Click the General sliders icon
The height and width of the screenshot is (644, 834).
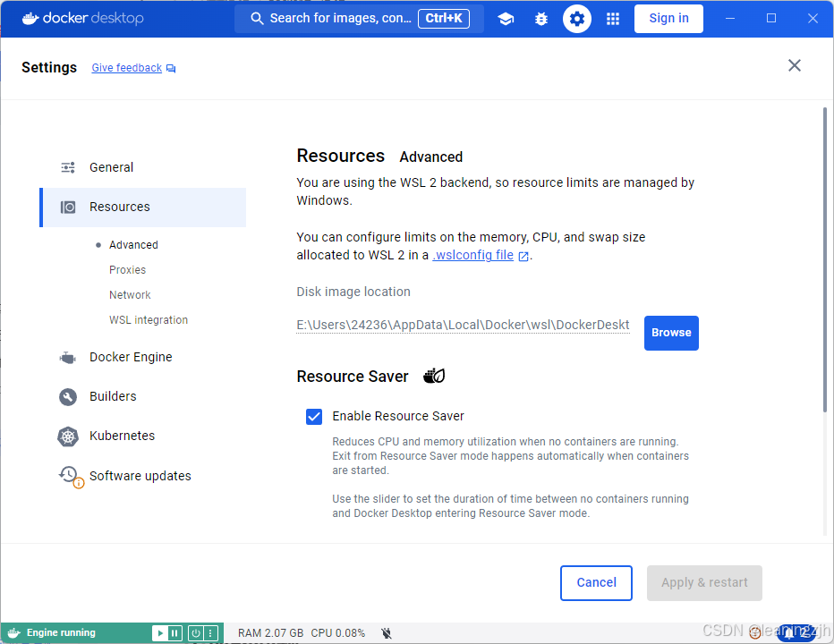(67, 167)
